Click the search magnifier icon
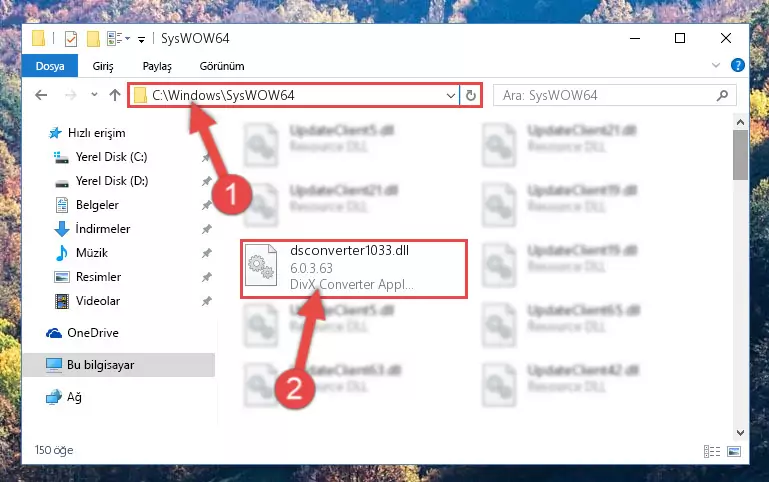Image resolution: width=769 pixels, height=482 pixels. point(722,95)
